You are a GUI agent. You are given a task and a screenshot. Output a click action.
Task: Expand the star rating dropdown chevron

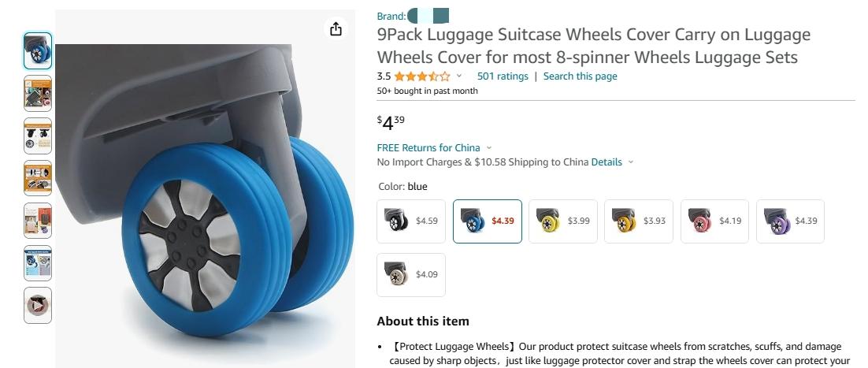click(459, 76)
